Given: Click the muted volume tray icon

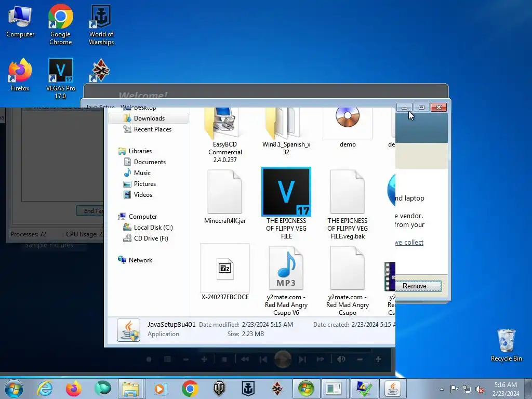Looking at the screenshot, I should [480, 389].
